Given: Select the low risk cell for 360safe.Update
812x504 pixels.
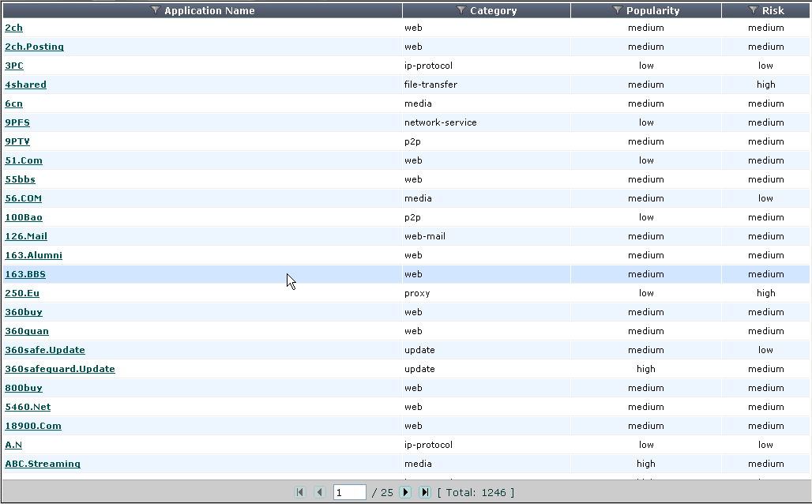Looking at the screenshot, I should [766, 350].
